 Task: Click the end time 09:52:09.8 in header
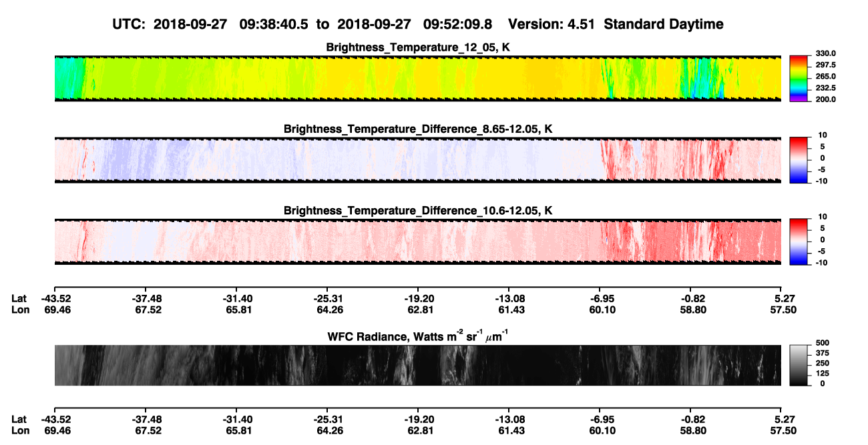458,24
